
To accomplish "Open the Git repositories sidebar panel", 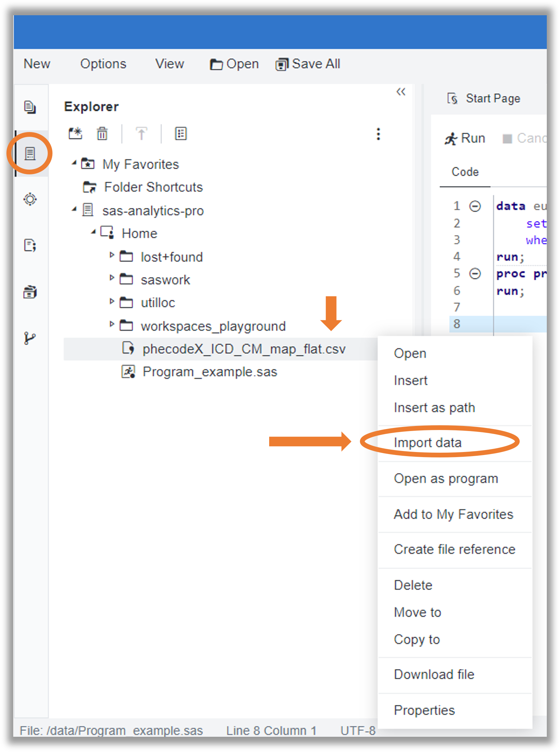I will coord(30,337).
